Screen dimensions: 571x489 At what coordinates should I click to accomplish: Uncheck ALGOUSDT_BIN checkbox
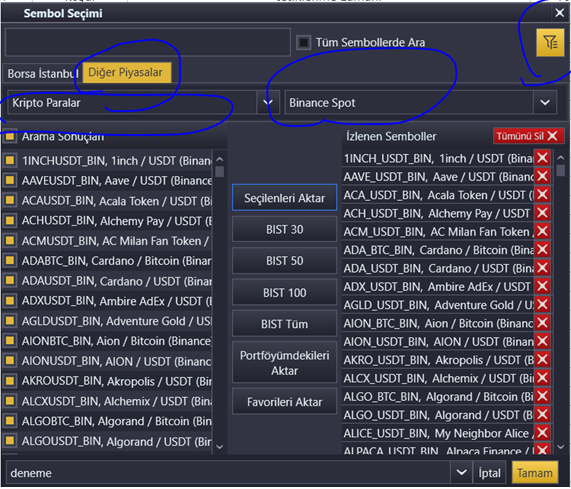[x=10, y=441]
